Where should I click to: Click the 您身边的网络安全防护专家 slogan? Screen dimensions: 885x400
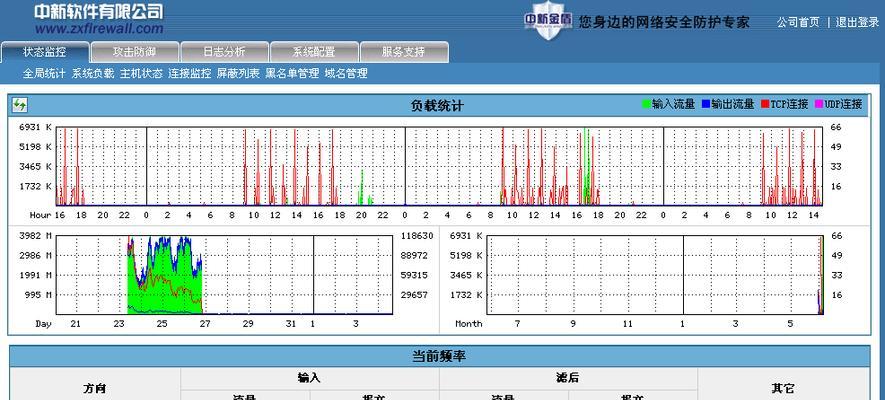point(664,23)
